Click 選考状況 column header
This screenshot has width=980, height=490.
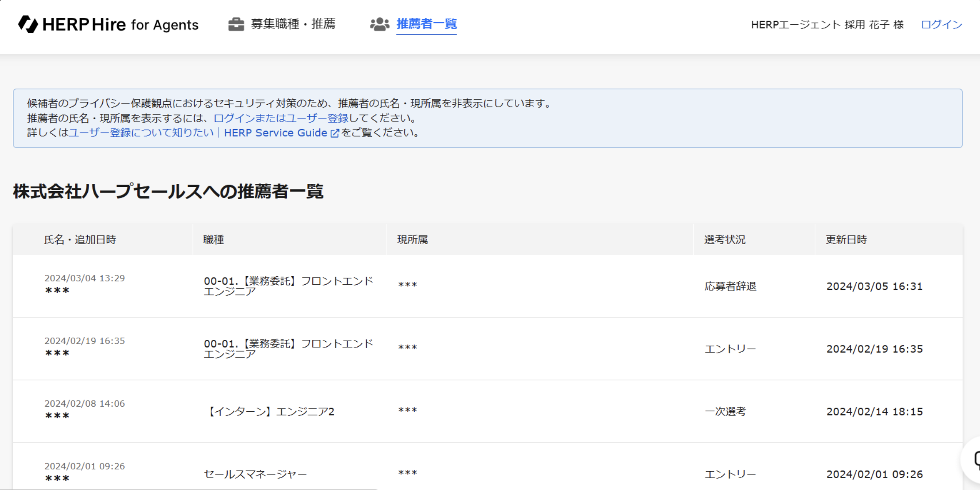[725, 239]
